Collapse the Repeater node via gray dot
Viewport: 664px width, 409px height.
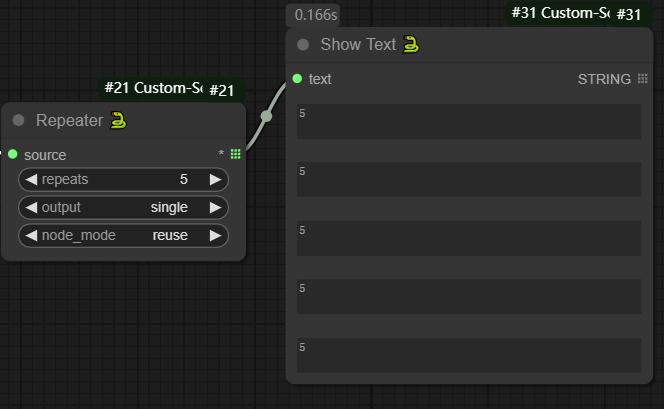tap(18, 120)
